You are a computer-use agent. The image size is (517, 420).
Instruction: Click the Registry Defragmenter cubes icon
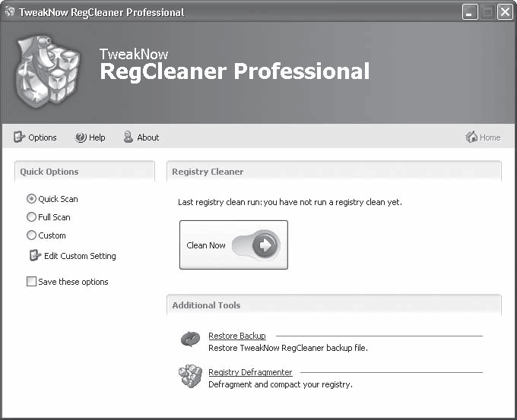click(x=191, y=376)
